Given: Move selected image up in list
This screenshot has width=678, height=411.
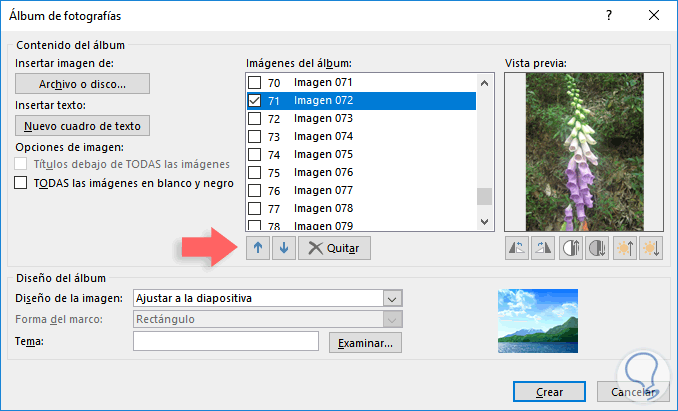Looking at the screenshot, I should pyautogui.click(x=258, y=248).
